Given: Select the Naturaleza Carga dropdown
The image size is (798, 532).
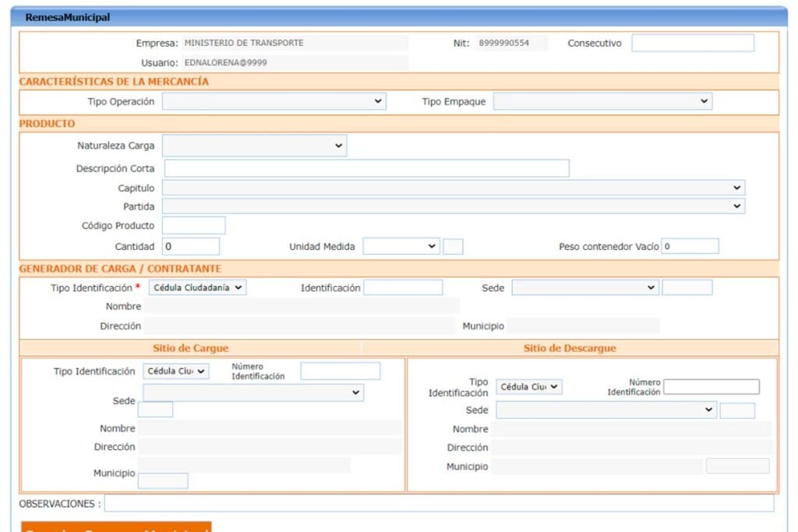Looking at the screenshot, I should click(254, 146).
